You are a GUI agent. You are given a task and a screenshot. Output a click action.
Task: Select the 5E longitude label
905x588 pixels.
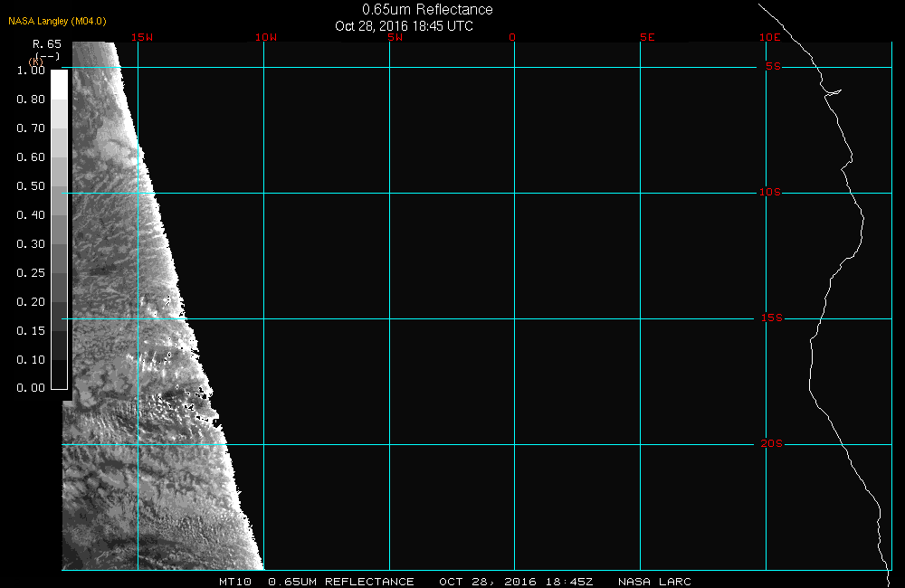click(x=646, y=38)
